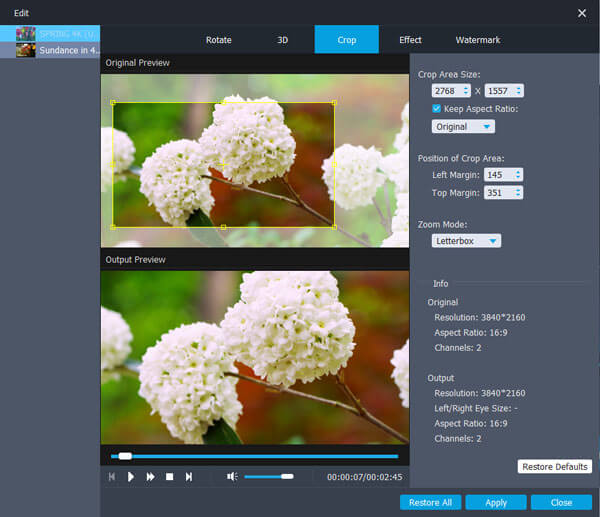Select the Sundance in 4.. video
The image size is (600, 517).
pyautogui.click(x=50, y=50)
